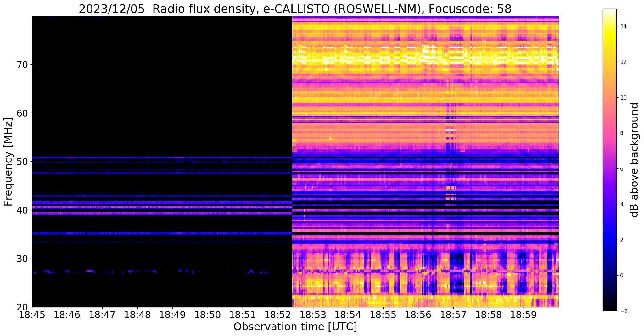
Task: Click the 40 MHz frequency tick label
Action: 22,210
